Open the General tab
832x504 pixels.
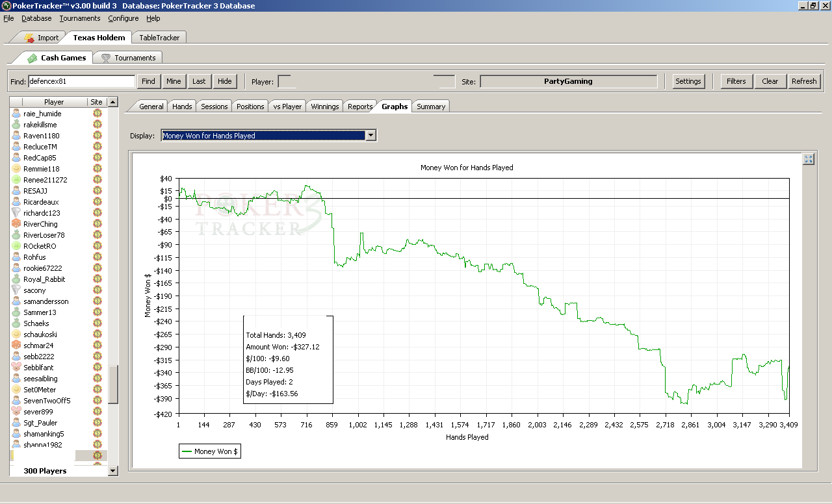click(151, 107)
